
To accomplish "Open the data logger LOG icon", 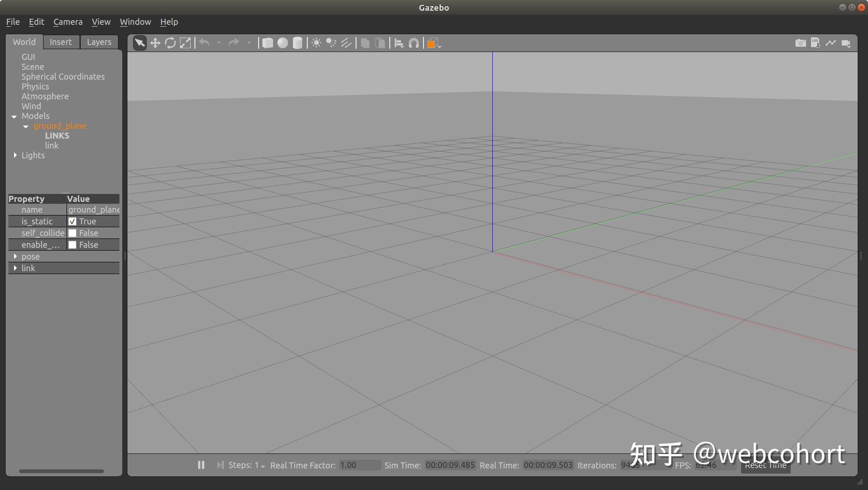I will click(x=816, y=43).
